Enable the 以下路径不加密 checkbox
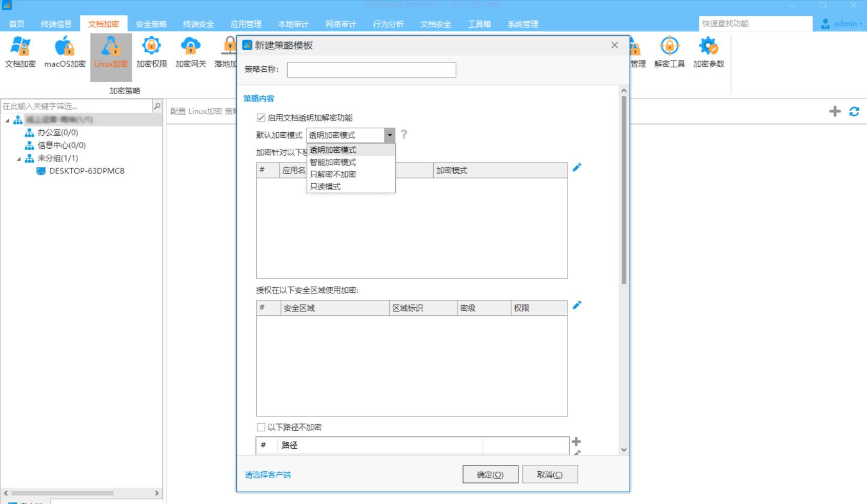The image size is (867, 504). (261, 427)
